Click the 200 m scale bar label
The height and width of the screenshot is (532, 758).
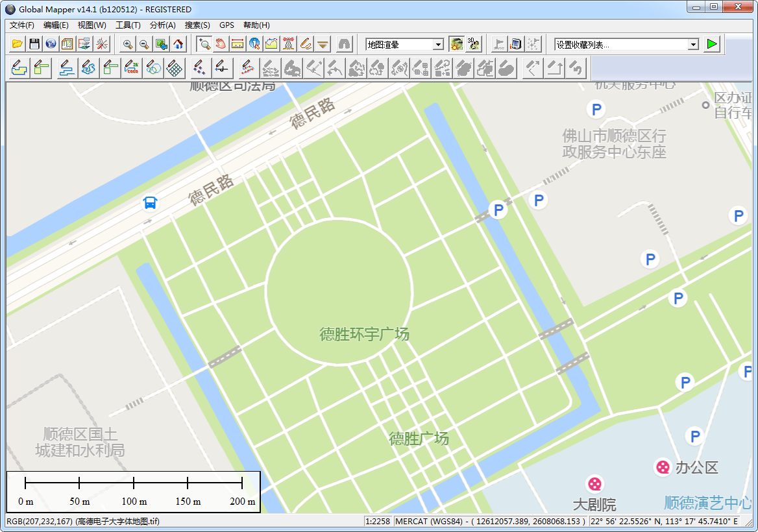click(x=242, y=502)
